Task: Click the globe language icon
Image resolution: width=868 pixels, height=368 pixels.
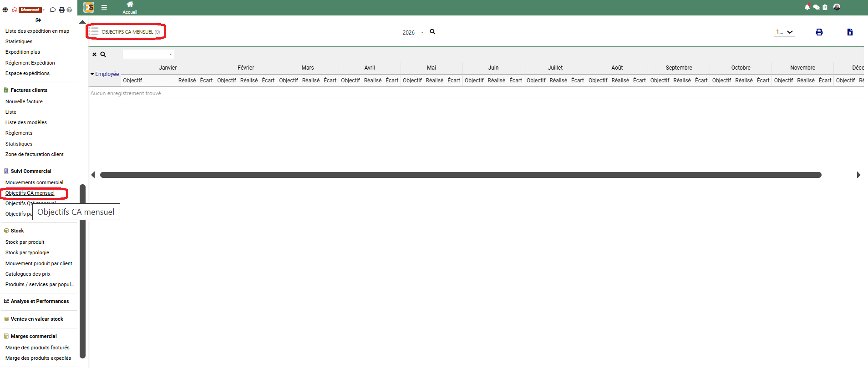Action: (x=5, y=10)
